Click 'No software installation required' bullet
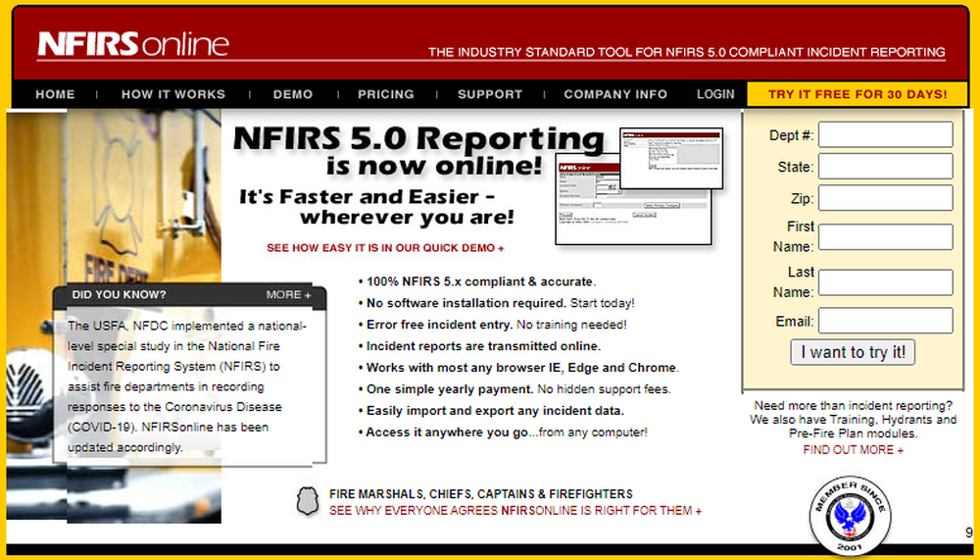This screenshot has height=560, width=980. tap(496, 303)
